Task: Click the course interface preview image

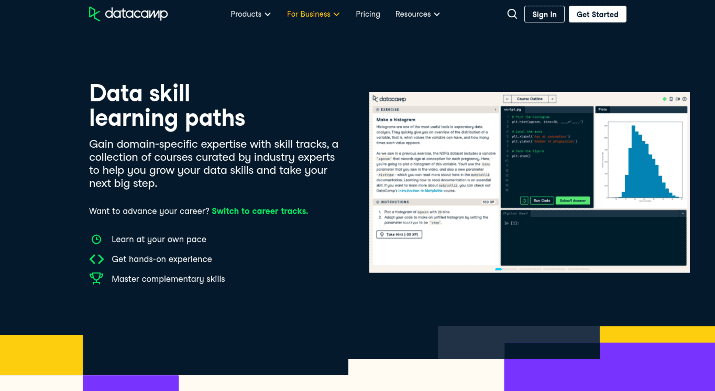Action: 529,182
